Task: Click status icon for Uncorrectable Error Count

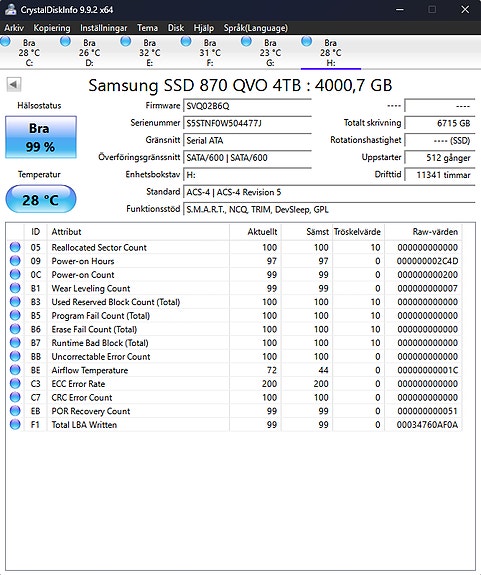Action: click(15, 356)
